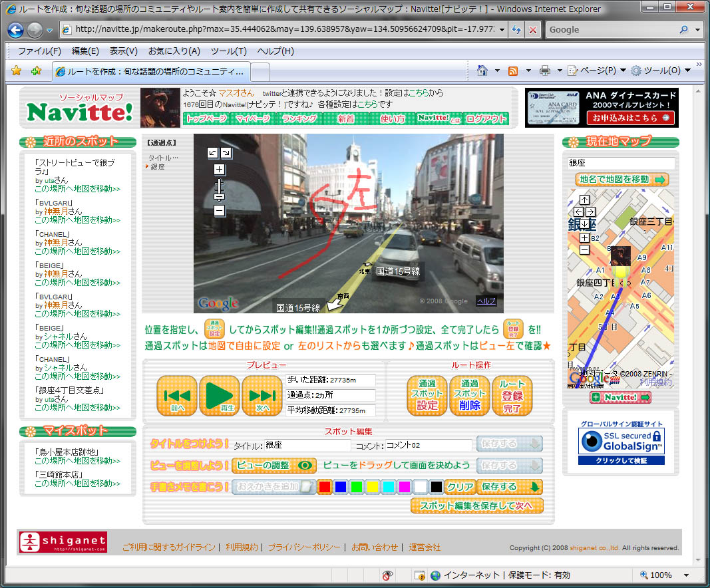Image resolution: width=710 pixels, height=588 pixels.
Task: Click the ルート登録完了 button
Action: click(512, 396)
